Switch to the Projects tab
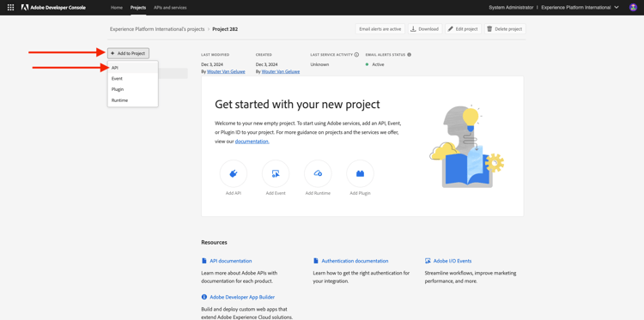This screenshot has width=644, height=320. tap(138, 8)
